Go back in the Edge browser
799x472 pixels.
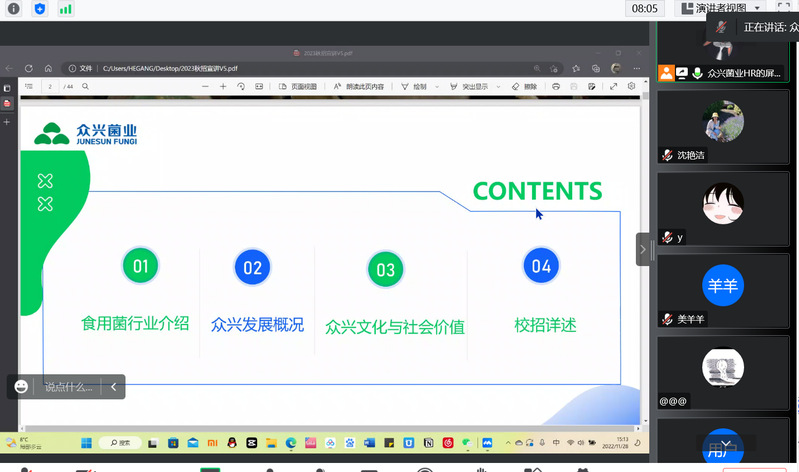pos(9,68)
